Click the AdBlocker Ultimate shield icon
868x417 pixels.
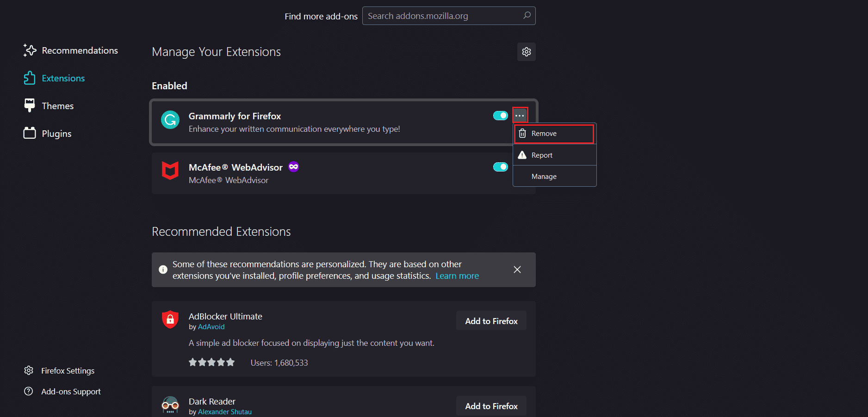[170, 319]
